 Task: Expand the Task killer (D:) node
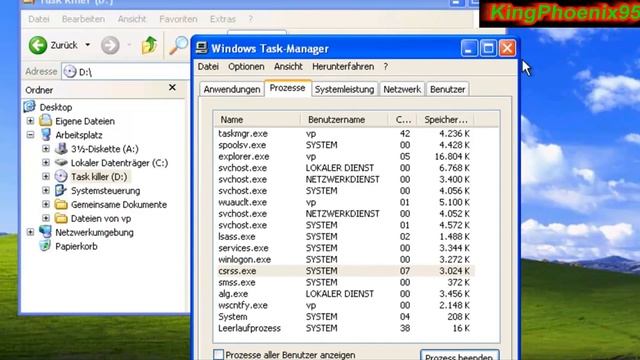46,176
